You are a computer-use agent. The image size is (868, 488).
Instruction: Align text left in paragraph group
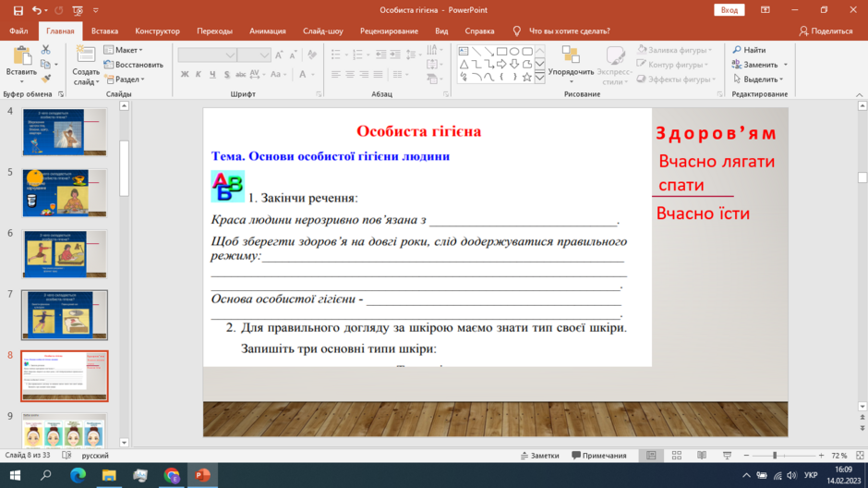[335, 74]
